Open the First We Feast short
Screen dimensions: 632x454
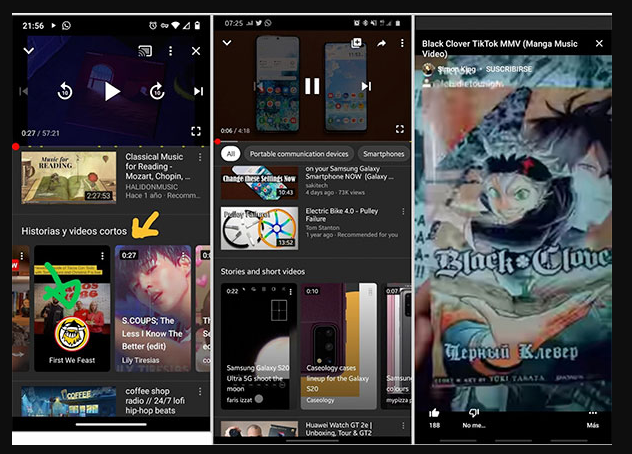(x=71, y=308)
